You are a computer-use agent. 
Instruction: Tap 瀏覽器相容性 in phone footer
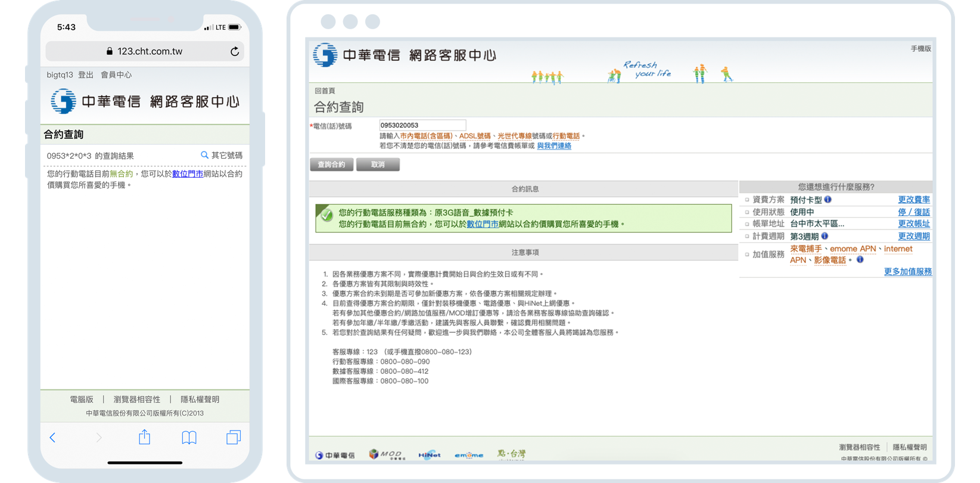pyautogui.click(x=137, y=400)
